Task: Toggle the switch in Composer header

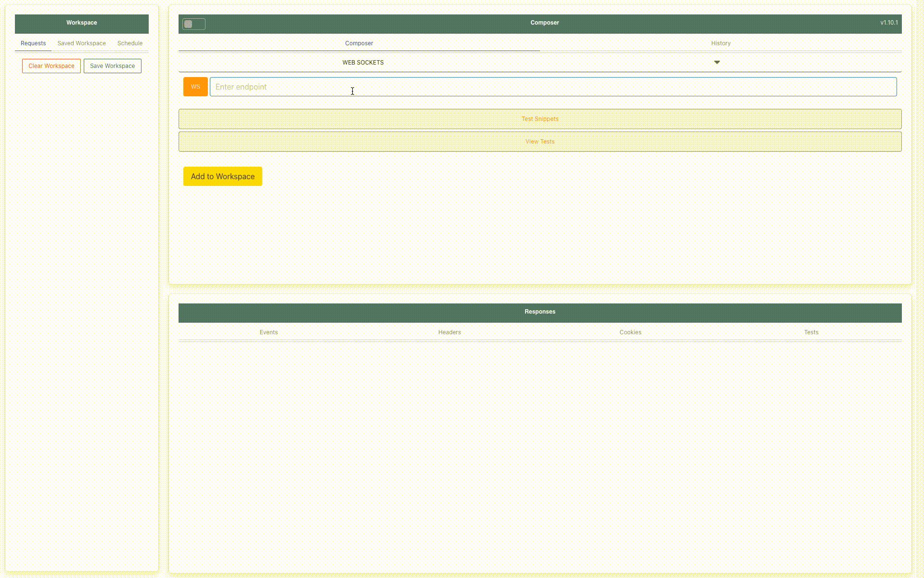Action: 193,24
